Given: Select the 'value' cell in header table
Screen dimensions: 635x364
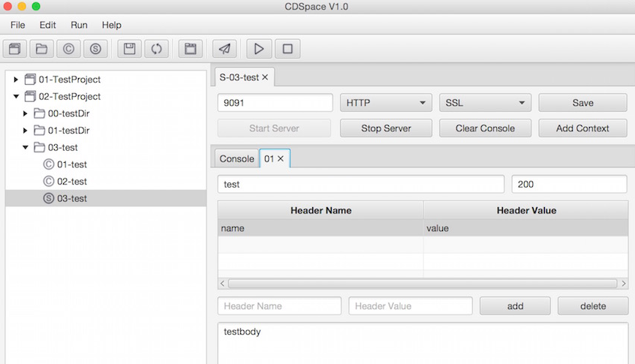Looking at the screenshot, I should (x=525, y=228).
